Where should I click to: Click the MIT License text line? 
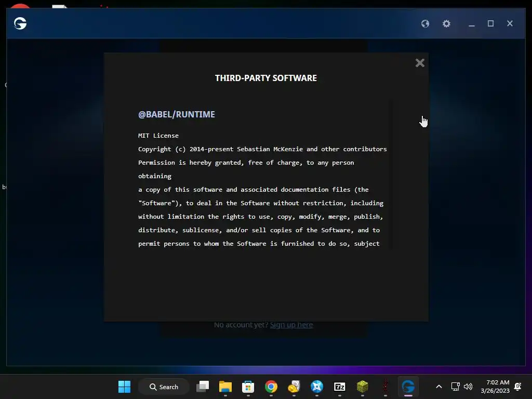click(x=158, y=136)
